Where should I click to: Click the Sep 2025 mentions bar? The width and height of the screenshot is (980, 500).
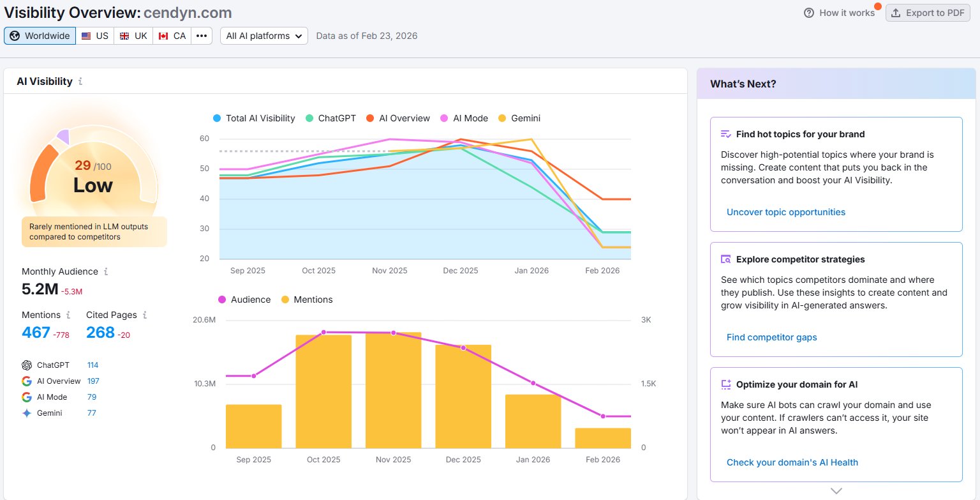point(253,426)
